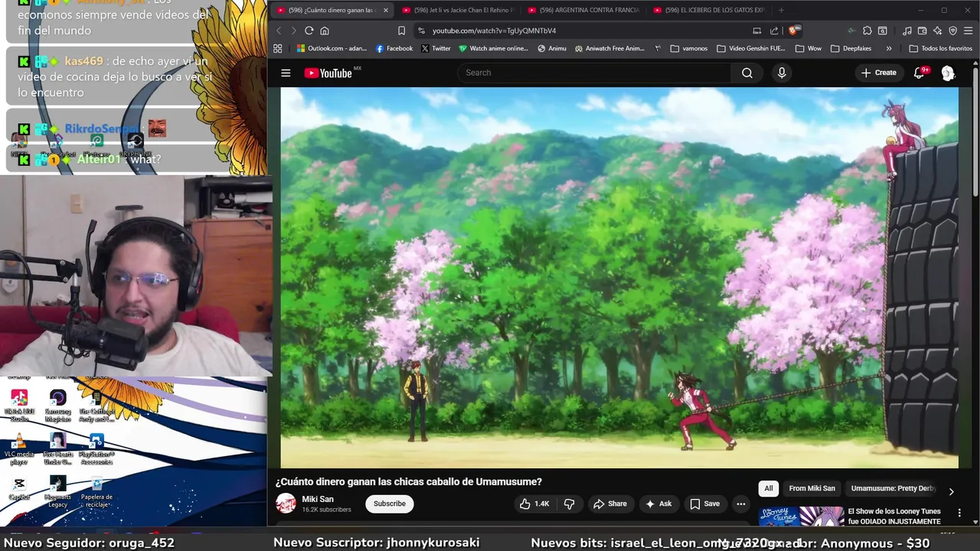The height and width of the screenshot is (551, 980).
Task: Click the YouTube search magnifier button
Action: [747, 73]
